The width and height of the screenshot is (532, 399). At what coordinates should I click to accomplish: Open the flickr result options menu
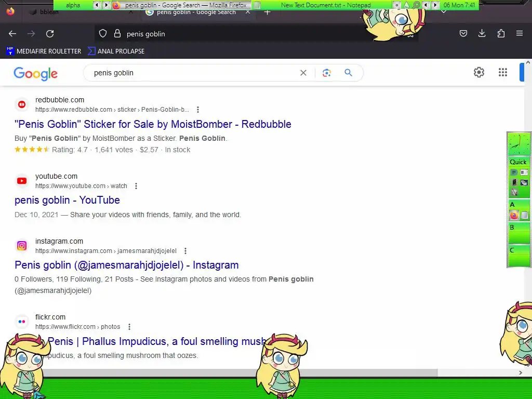(x=129, y=327)
